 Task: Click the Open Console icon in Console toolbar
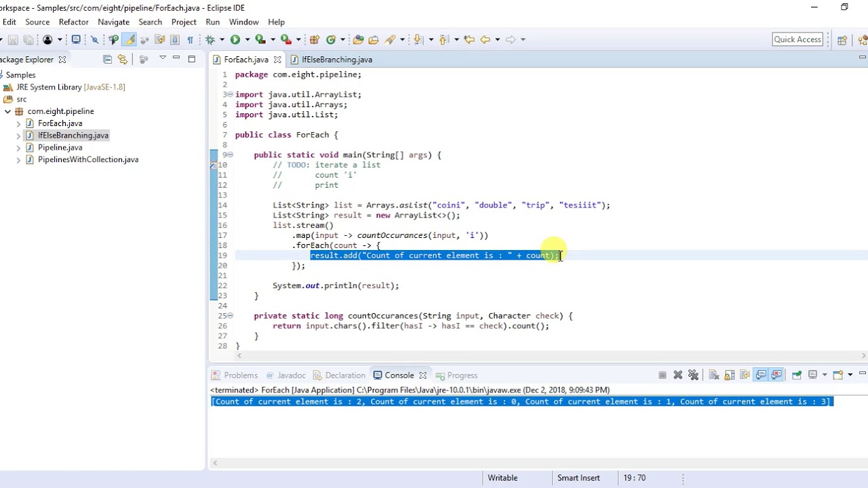click(x=838, y=375)
